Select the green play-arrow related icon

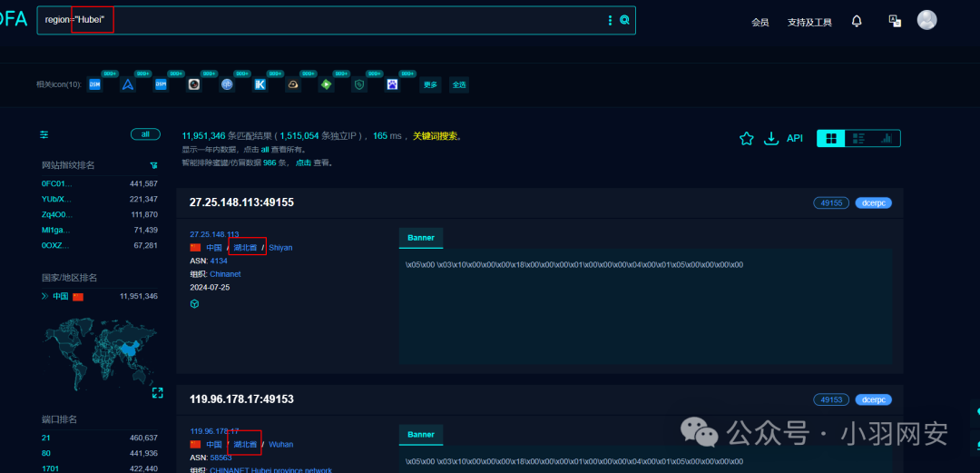coord(326,84)
